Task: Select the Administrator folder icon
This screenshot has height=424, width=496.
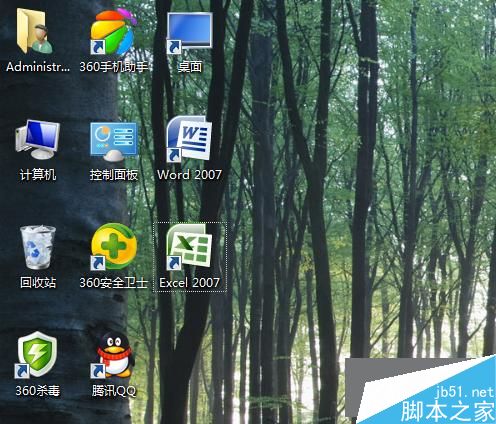Action: tap(35, 32)
